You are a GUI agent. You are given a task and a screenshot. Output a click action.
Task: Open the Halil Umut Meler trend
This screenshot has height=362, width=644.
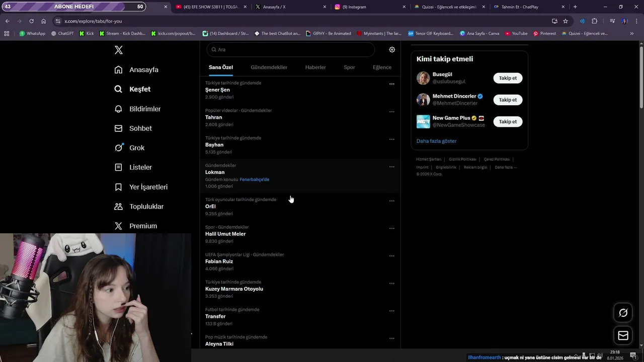coord(300,234)
